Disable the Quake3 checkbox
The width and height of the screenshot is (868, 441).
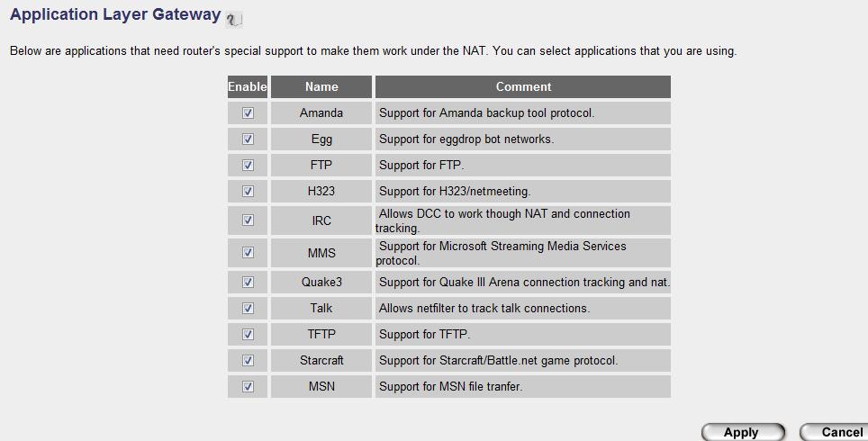click(x=248, y=283)
